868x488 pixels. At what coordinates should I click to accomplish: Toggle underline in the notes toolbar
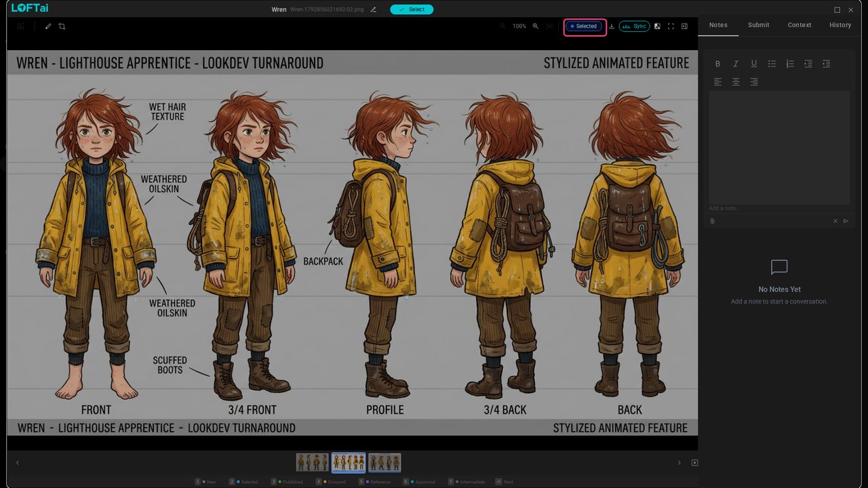point(753,64)
